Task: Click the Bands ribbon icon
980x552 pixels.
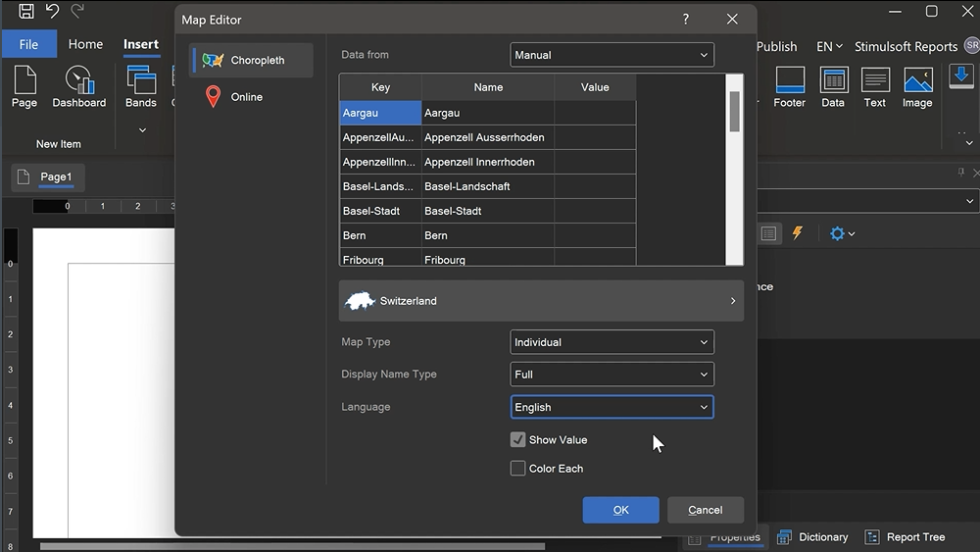Action: (141, 86)
